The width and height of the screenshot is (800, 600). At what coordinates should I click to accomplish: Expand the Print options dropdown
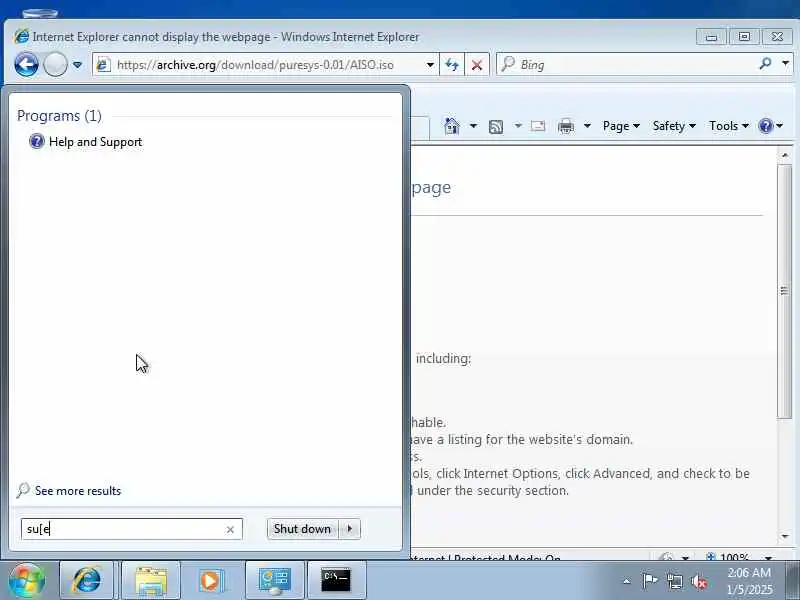(587, 126)
